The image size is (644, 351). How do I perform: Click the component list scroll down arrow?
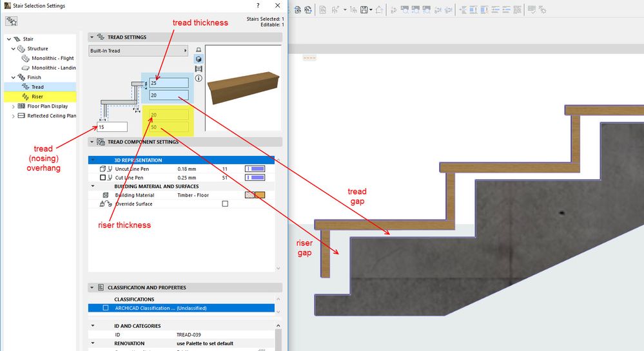tap(278, 268)
